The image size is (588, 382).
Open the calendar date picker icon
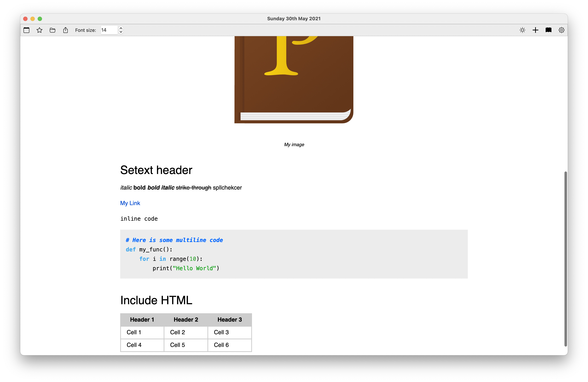pos(26,30)
